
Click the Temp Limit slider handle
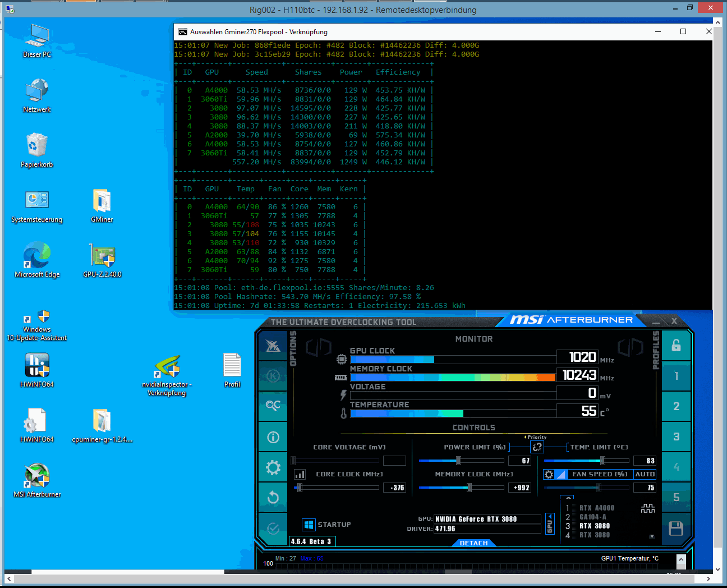point(602,461)
